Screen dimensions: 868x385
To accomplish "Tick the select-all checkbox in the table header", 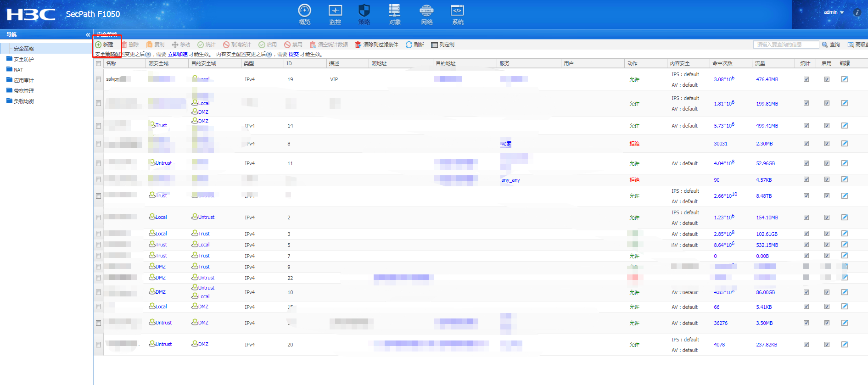I will [x=98, y=63].
